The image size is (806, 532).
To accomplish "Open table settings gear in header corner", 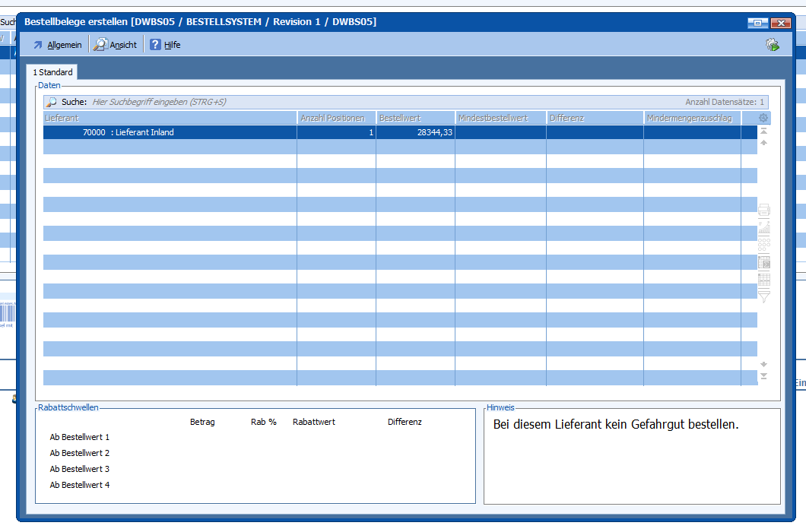I will click(763, 118).
